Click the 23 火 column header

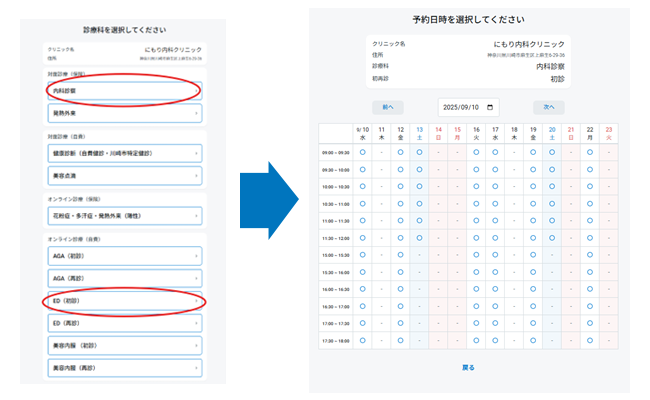click(609, 133)
